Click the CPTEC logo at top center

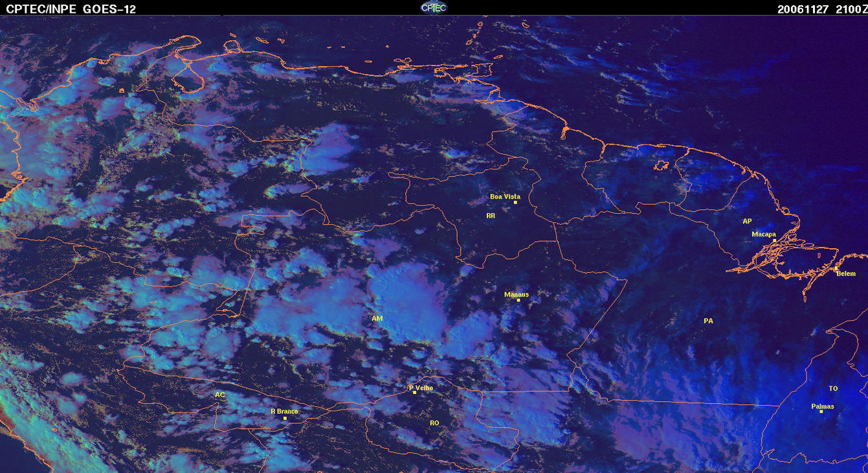[x=433, y=7]
